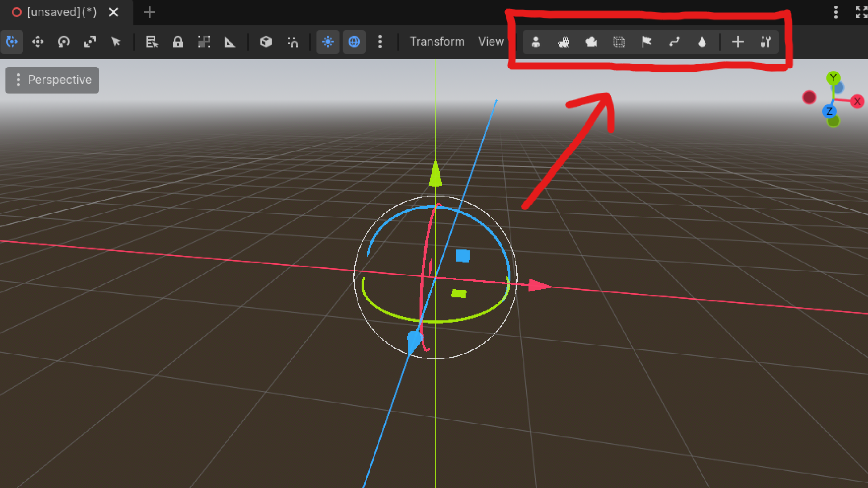This screenshot has width=868, height=488.
Task: Click the dark red negative X axis circle
Action: pyautogui.click(x=809, y=97)
